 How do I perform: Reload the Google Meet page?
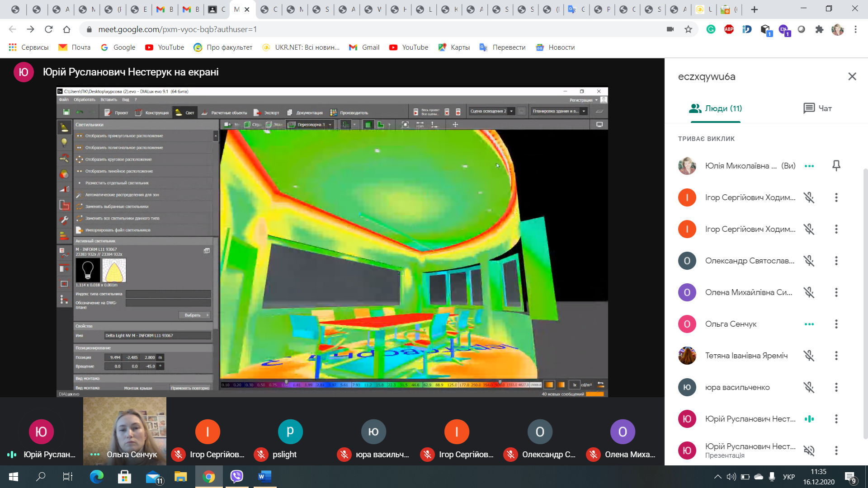pos(48,29)
